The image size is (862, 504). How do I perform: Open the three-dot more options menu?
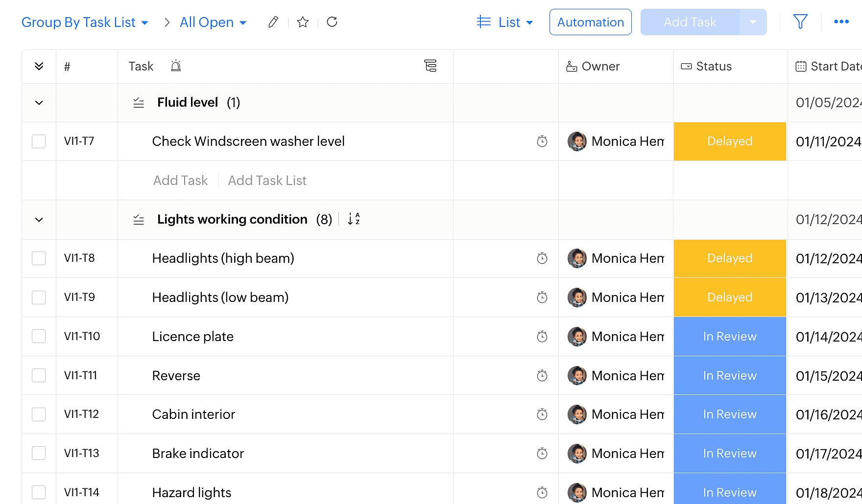tap(841, 22)
